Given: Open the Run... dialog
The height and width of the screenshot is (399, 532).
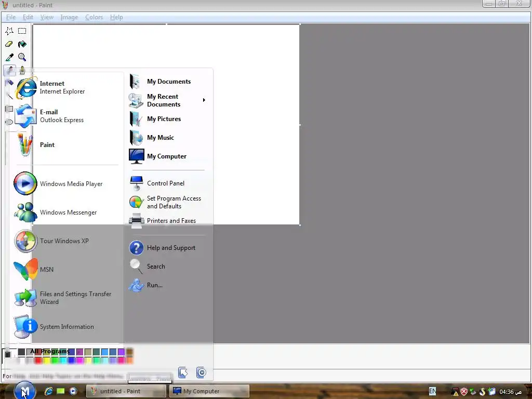Looking at the screenshot, I should pyautogui.click(x=168, y=285).
